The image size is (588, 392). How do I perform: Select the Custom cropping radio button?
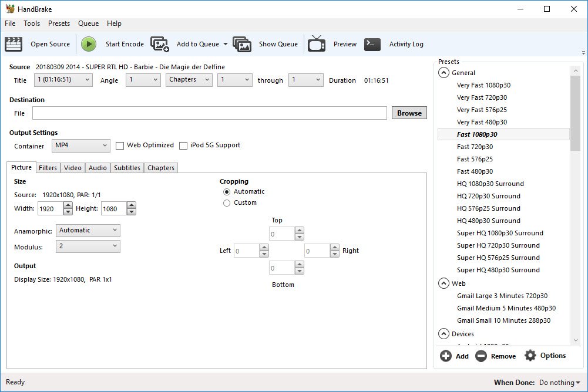[227, 203]
